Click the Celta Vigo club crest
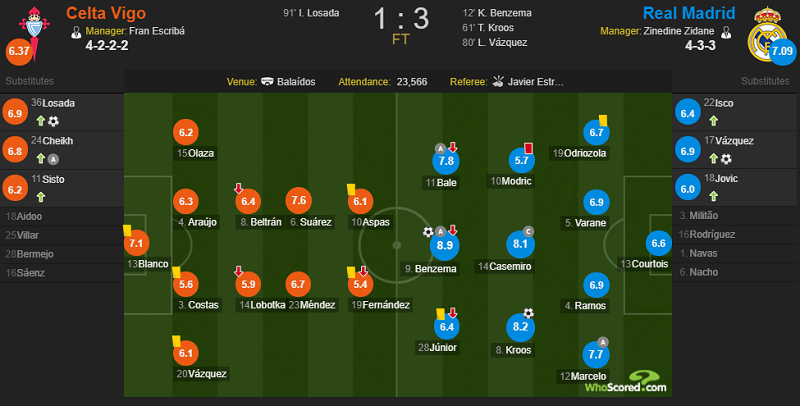The height and width of the screenshot is (406, 800). 34,32
